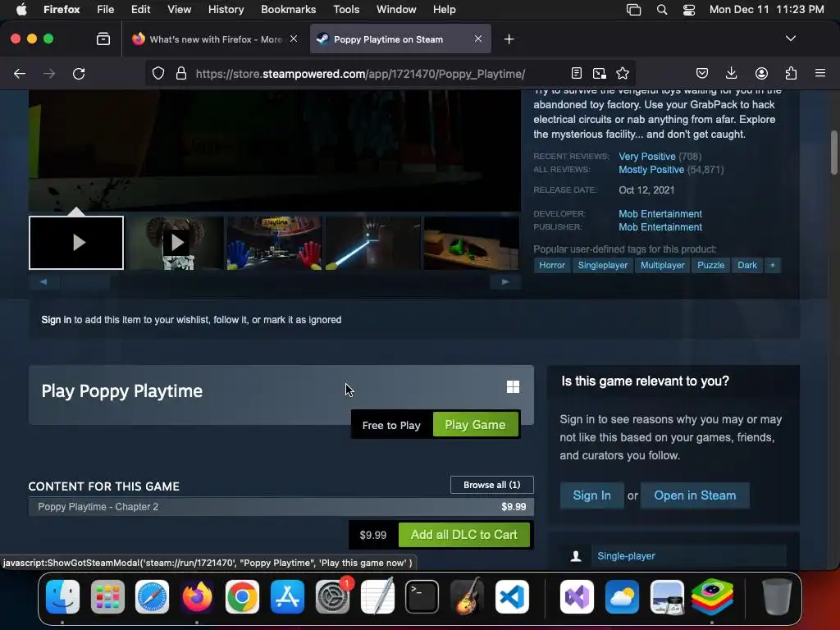Viewport: 840px width, 630px height.
Task: Click Add all DLC to Cart button
Action: [464, 535]
